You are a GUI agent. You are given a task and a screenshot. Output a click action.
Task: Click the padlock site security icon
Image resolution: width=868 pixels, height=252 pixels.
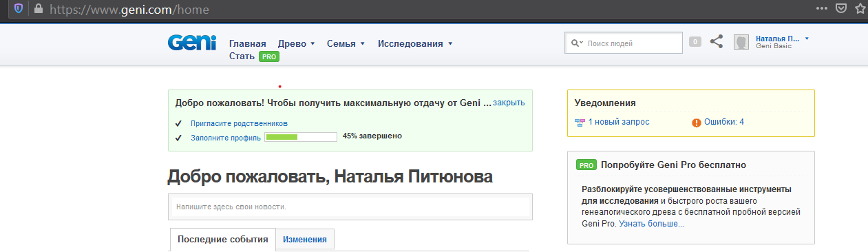(38, 9)
